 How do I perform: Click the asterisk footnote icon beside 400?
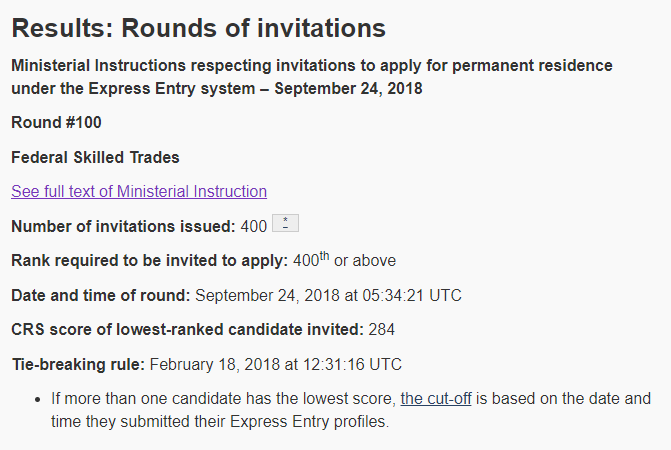[285, 225]
